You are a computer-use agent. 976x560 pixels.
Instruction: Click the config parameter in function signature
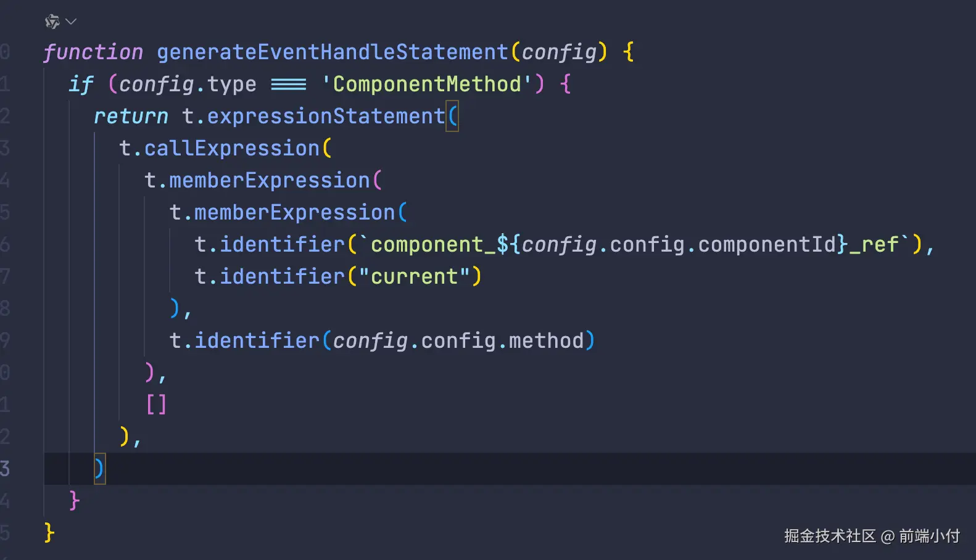click(x=559, y=52)
